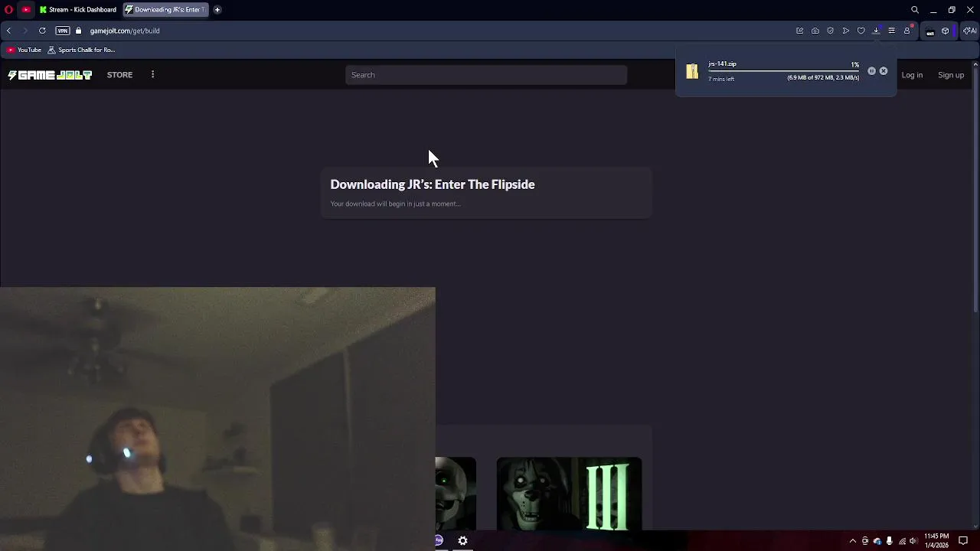
Task: Open the ext extensions icon
Action: tap(930, 31)
